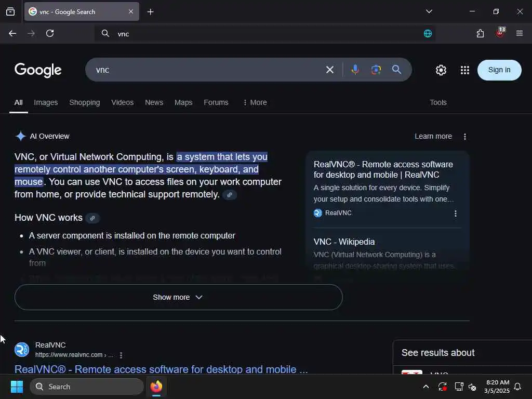Screen dimensions: 532x399
Task: Click the AI Overview sparkle icon
Action: tap(20, 136)
